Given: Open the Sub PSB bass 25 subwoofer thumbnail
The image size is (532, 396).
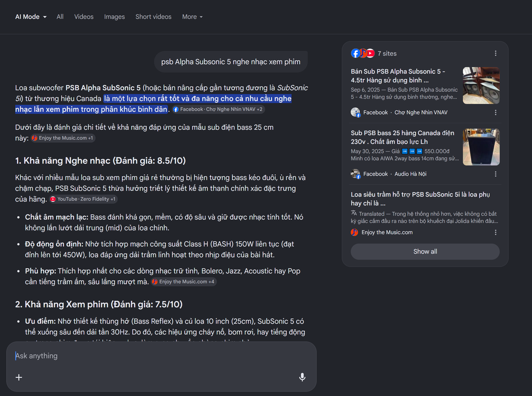Looking at the screenshot, I should coord(481,147).
